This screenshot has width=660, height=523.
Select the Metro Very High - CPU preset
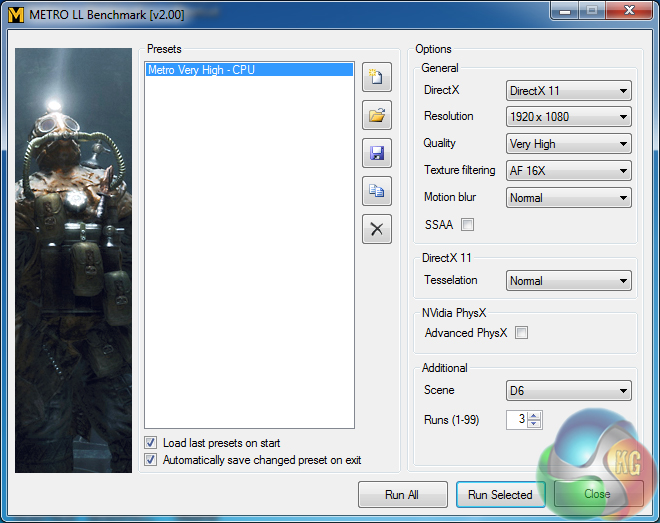(x=248, y=70)
